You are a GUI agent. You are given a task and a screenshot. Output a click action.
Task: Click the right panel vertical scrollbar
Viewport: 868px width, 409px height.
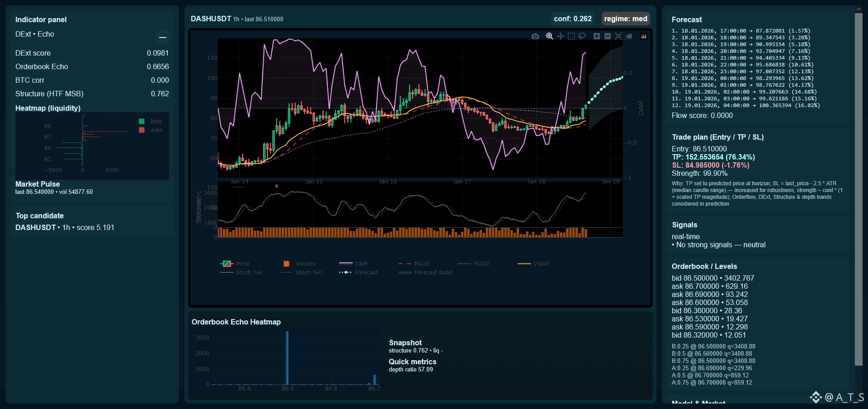pos(859,190)
